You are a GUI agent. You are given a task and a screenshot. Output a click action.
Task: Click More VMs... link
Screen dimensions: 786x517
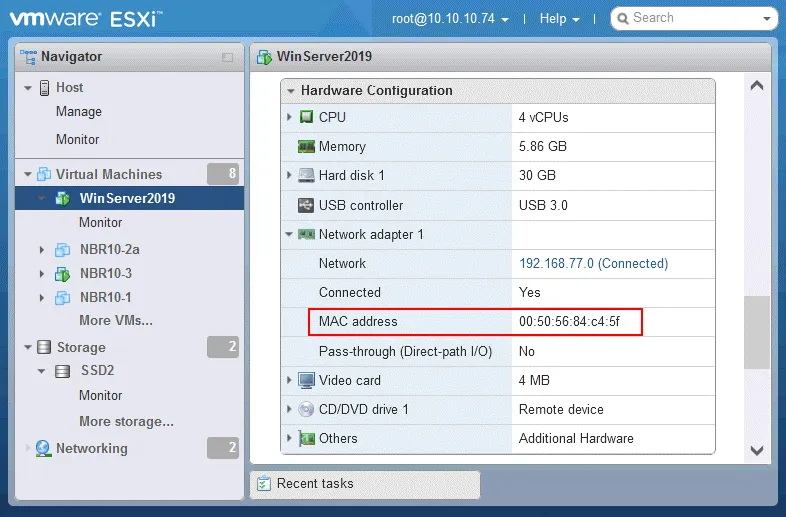116,321
